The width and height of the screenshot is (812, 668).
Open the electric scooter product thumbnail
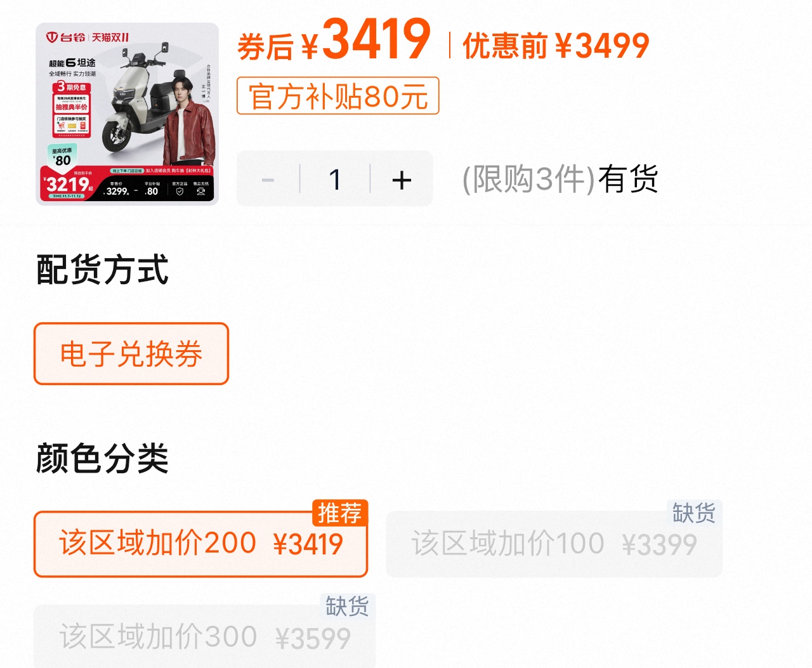click(127, 114)
